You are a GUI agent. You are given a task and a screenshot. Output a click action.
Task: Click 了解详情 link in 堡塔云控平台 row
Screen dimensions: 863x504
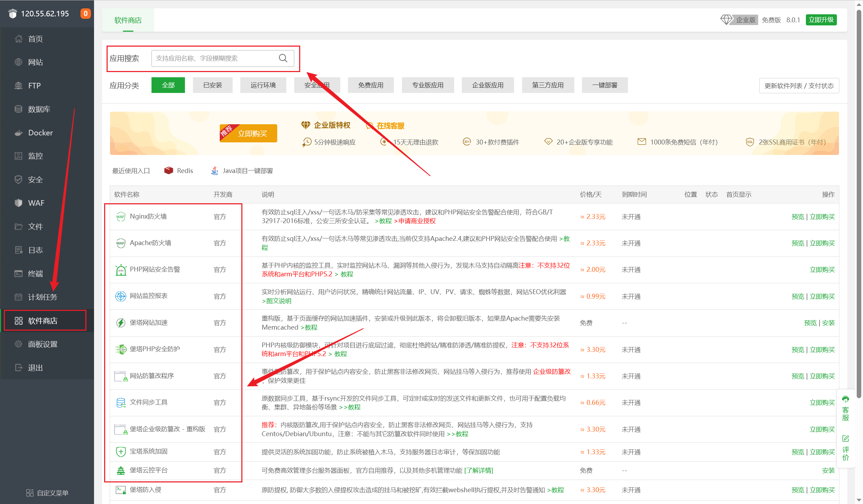click(x=479, y=471)
